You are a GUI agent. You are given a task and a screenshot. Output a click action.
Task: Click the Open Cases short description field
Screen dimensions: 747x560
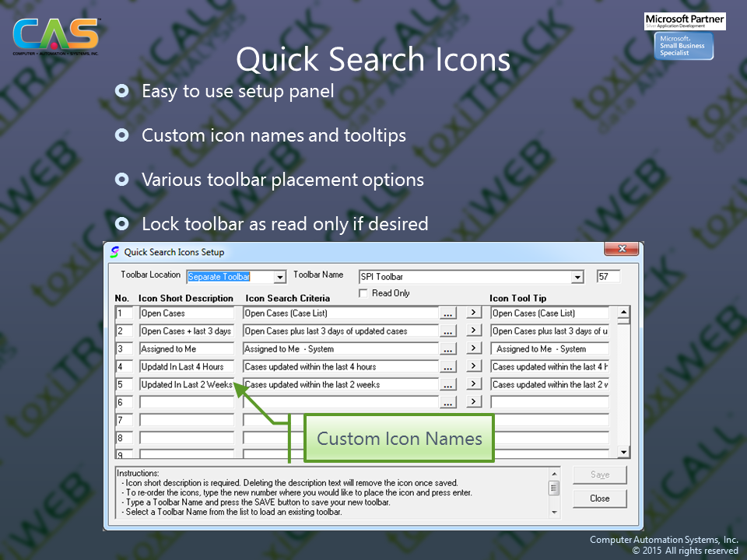coord(186,313)
